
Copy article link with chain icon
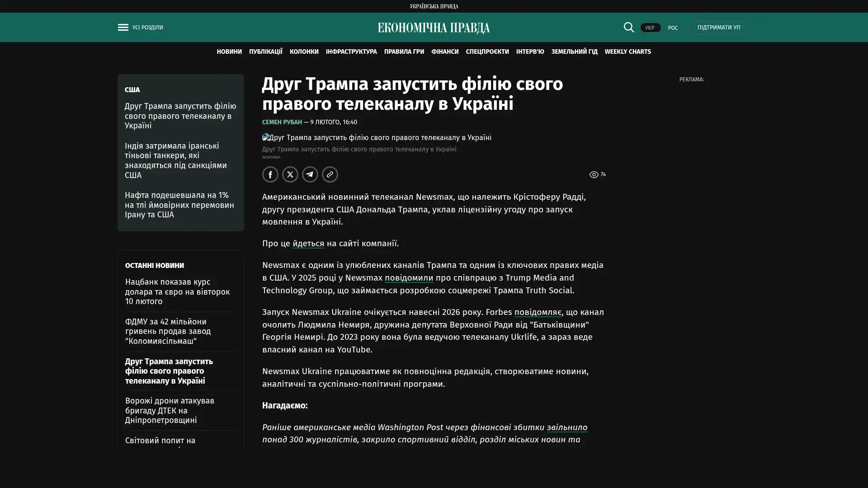click(330, 174)
